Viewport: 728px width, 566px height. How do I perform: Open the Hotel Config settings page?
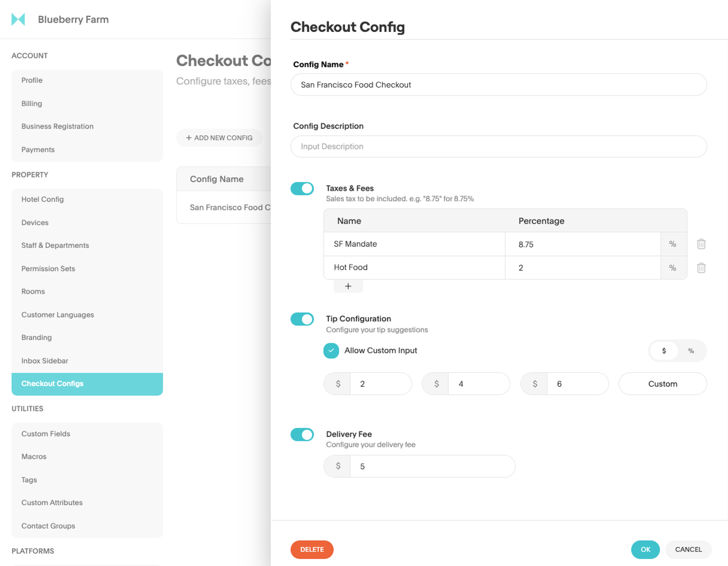tap(43, 199)
